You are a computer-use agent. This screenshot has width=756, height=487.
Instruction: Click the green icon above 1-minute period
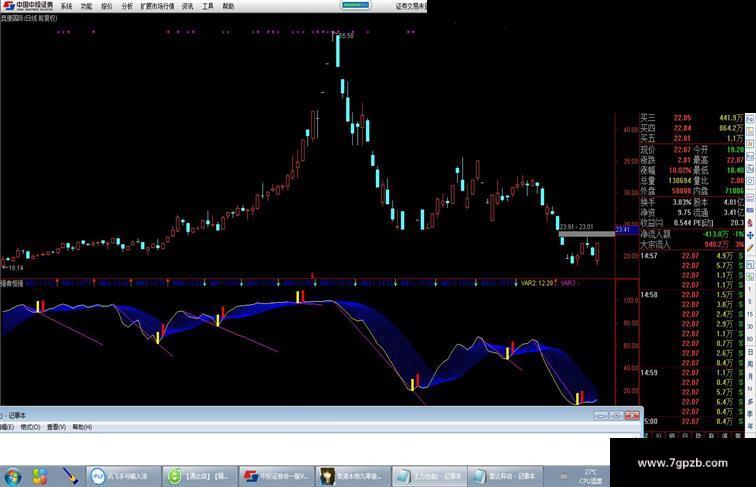(750, 277)
